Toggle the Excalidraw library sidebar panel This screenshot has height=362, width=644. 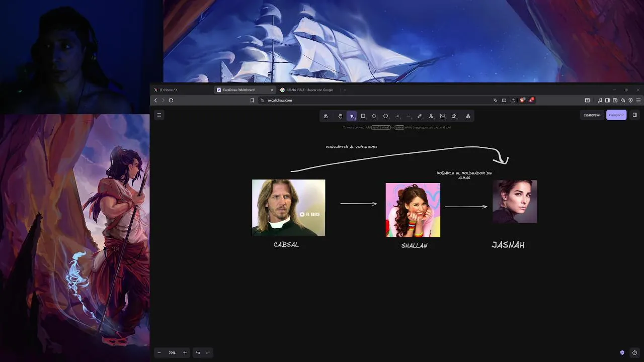634,115
